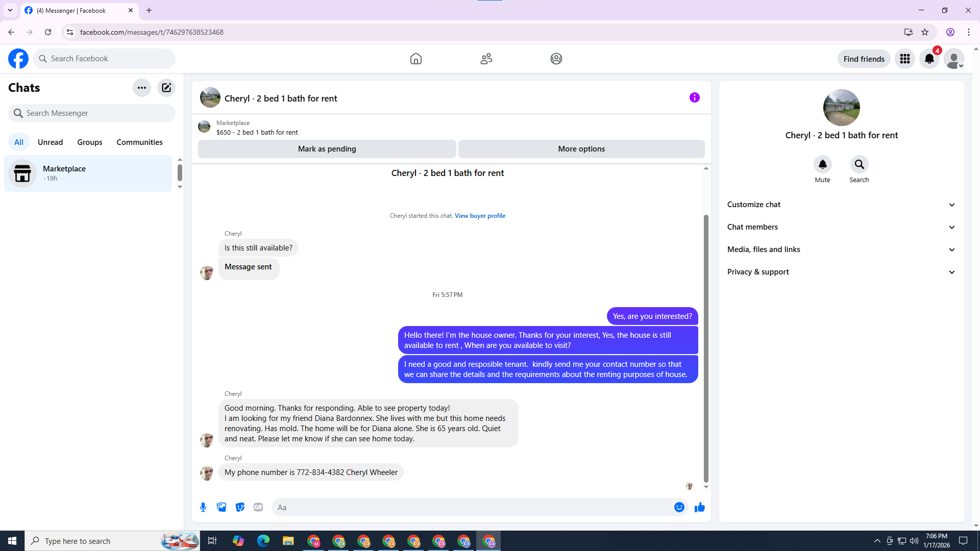Open the GIF picker icon
Screen dimensions: 980x551
[258, 507]
